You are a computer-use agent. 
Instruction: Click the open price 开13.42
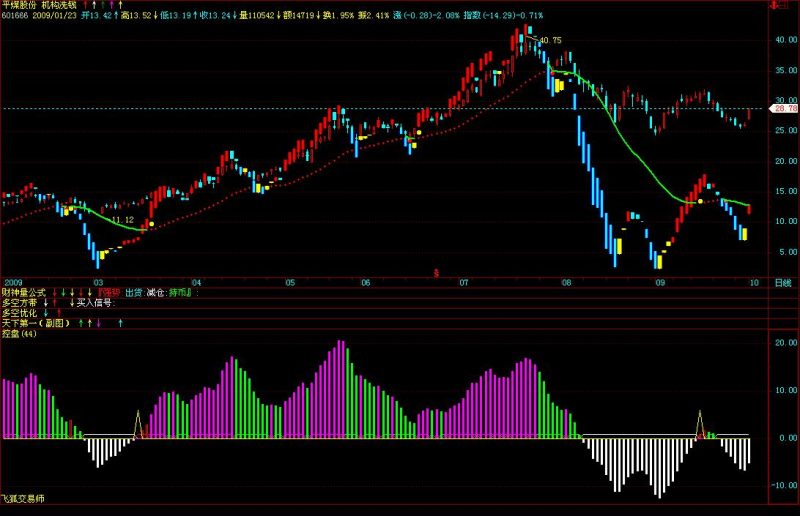pos(96,15)
